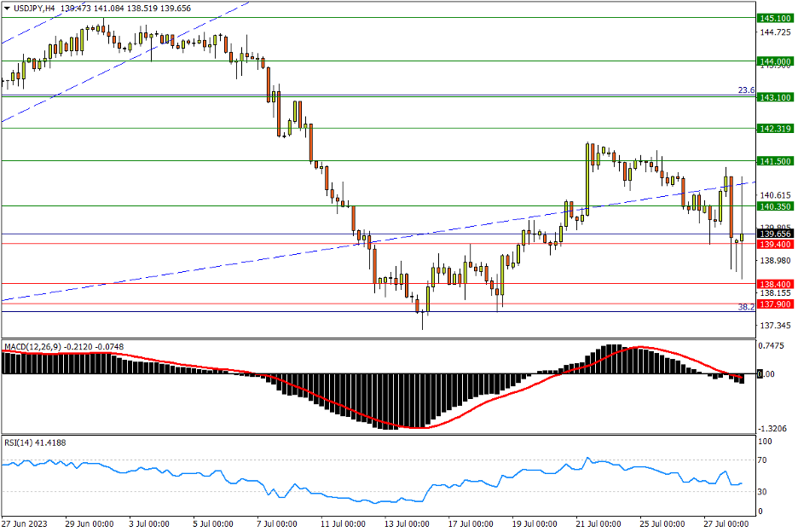798x532 pixels.
Task: Click the red 138.400 support tag
Action: pyautogui.click(x=776, y=283)
